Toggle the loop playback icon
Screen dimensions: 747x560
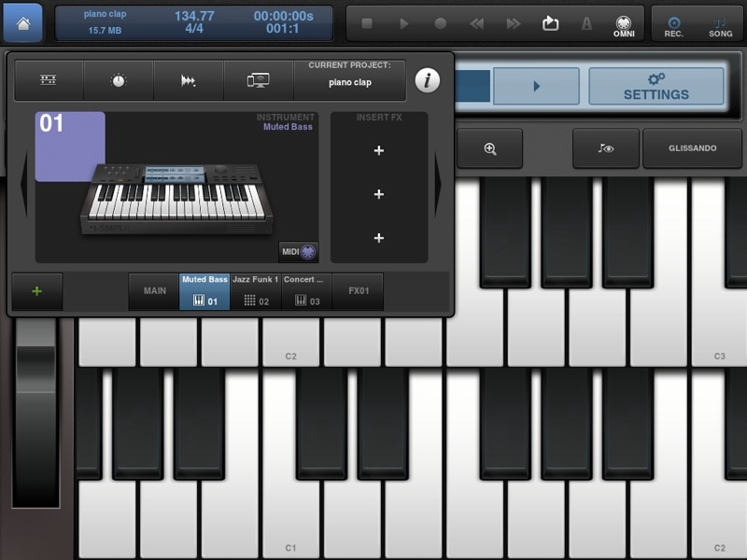click(550, 22)
